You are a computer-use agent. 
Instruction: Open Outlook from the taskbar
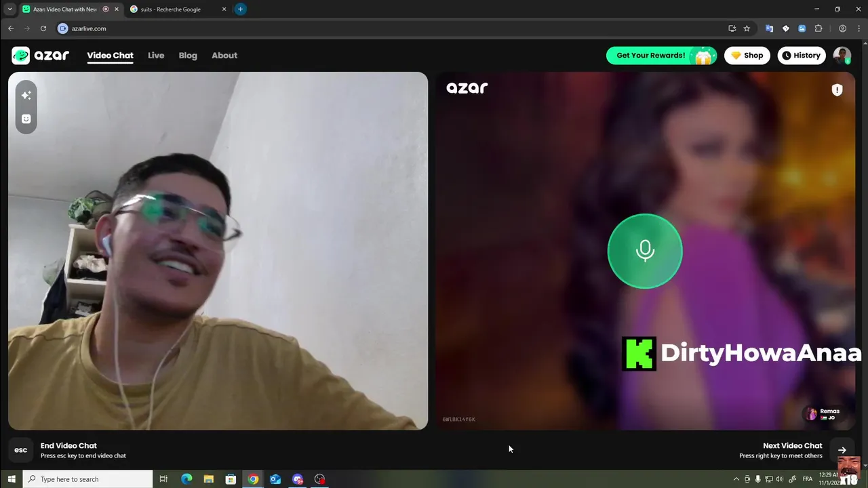click(x=275, y=479)
